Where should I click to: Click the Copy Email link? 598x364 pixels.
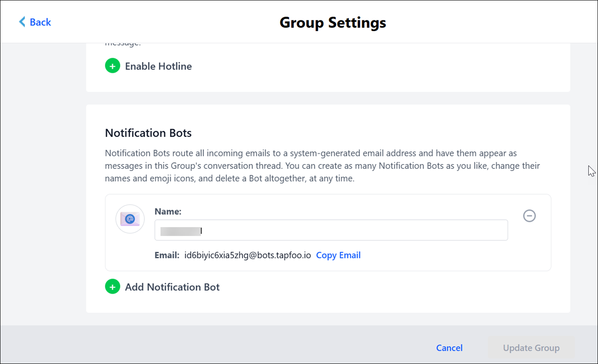338,255
